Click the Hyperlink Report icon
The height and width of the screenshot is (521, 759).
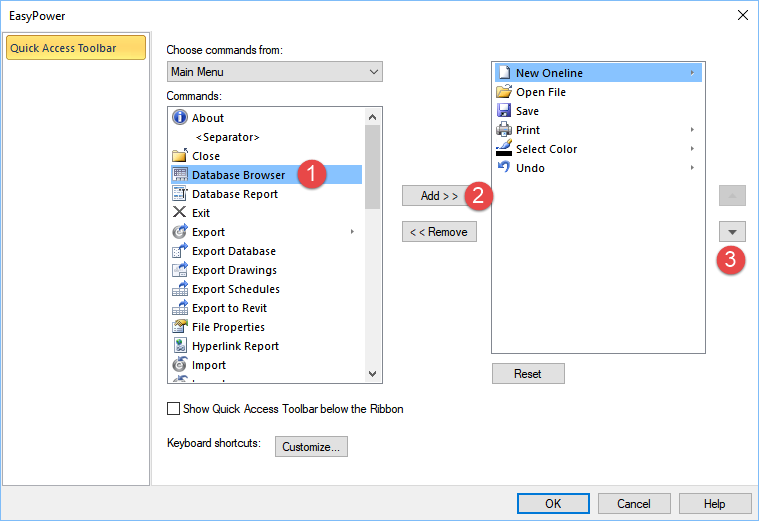(x=180, y=346)
